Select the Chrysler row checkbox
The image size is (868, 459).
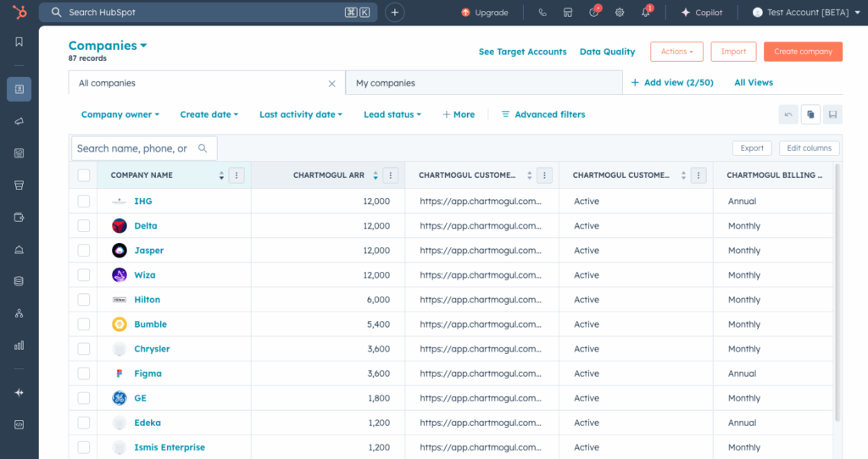pyautogui.click(x=84, y=349)
